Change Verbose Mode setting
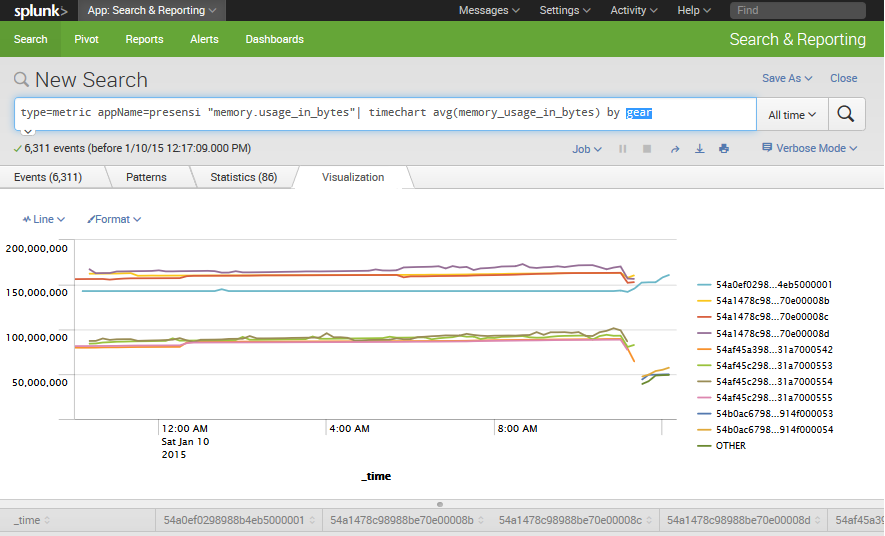The width and height of the screenshot is (885, 536). [809, 148]
